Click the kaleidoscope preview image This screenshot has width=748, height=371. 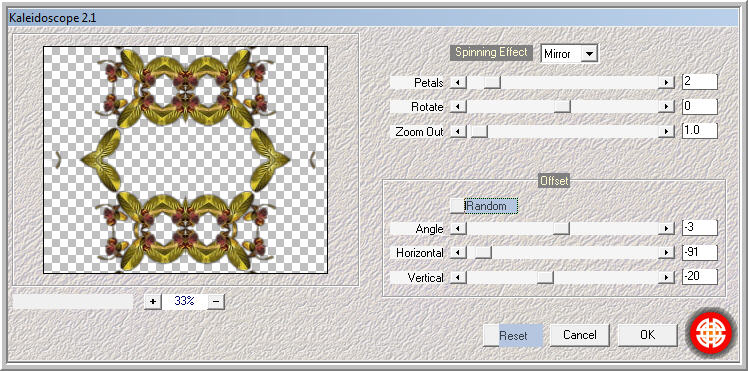[186, 160]
